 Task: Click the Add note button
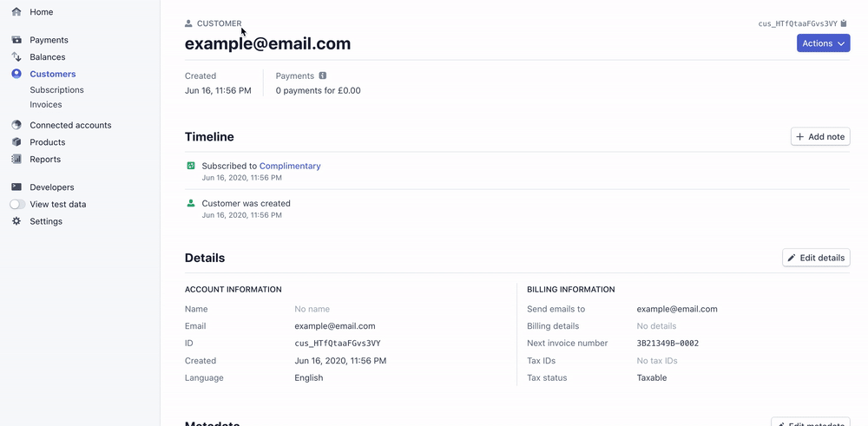tap(820, 137)
